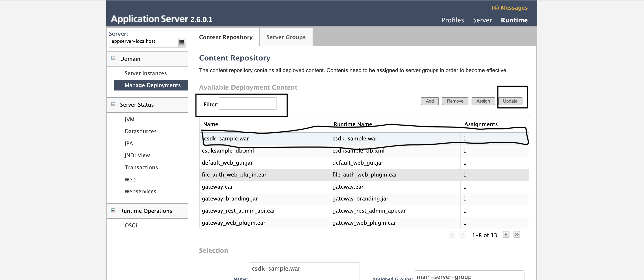644x280 pixels.
Task: Open JVM status page
Action: (x=130, y=119)
